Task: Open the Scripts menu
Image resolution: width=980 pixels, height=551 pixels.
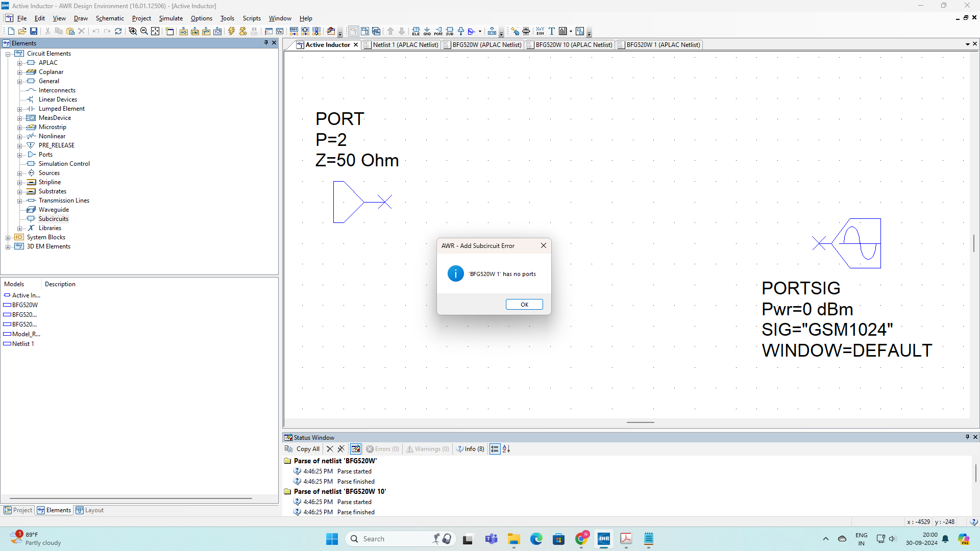Action: [252, 18]
